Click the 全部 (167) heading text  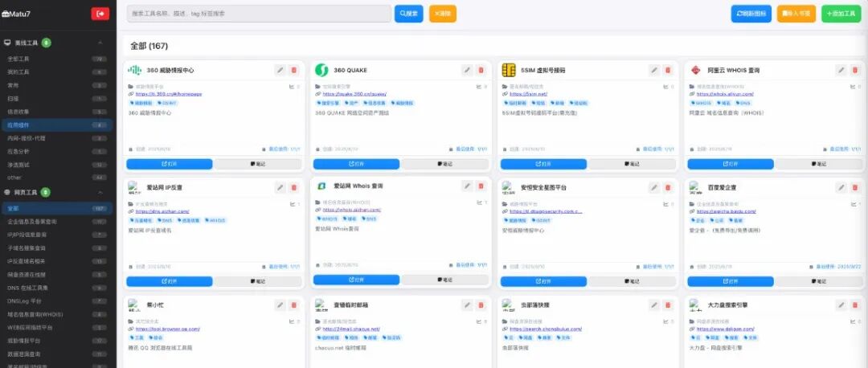pyautogui.click(x=149, y=46)
